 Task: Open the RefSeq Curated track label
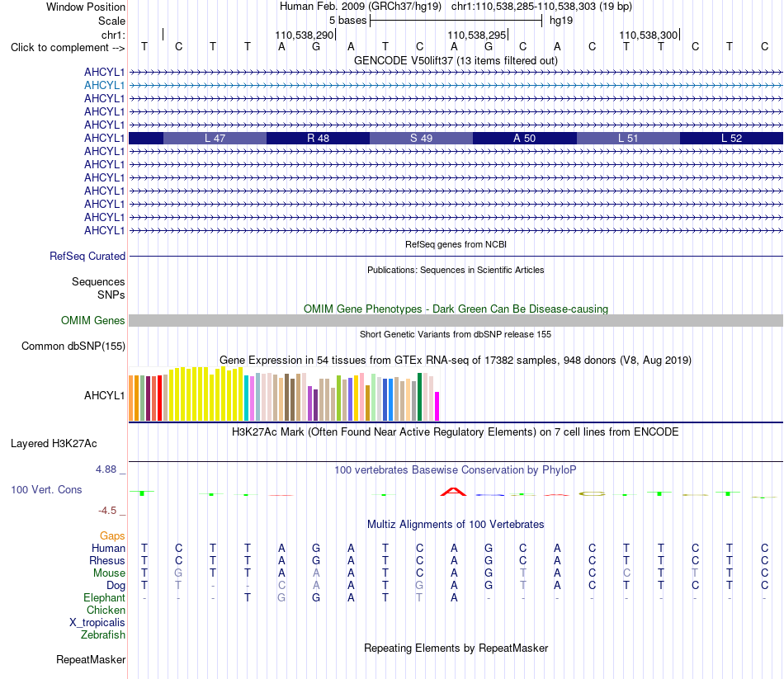click(87, 256)
